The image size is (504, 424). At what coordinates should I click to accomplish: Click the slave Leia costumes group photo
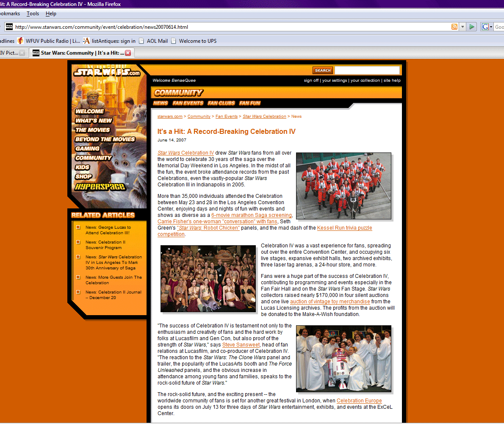pos(208,279)
